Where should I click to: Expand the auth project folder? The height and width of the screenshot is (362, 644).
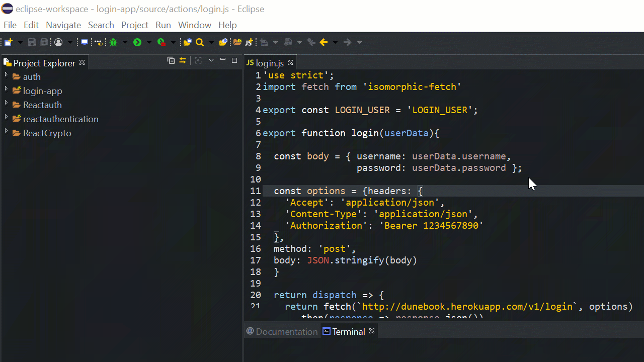pos(6,75)
